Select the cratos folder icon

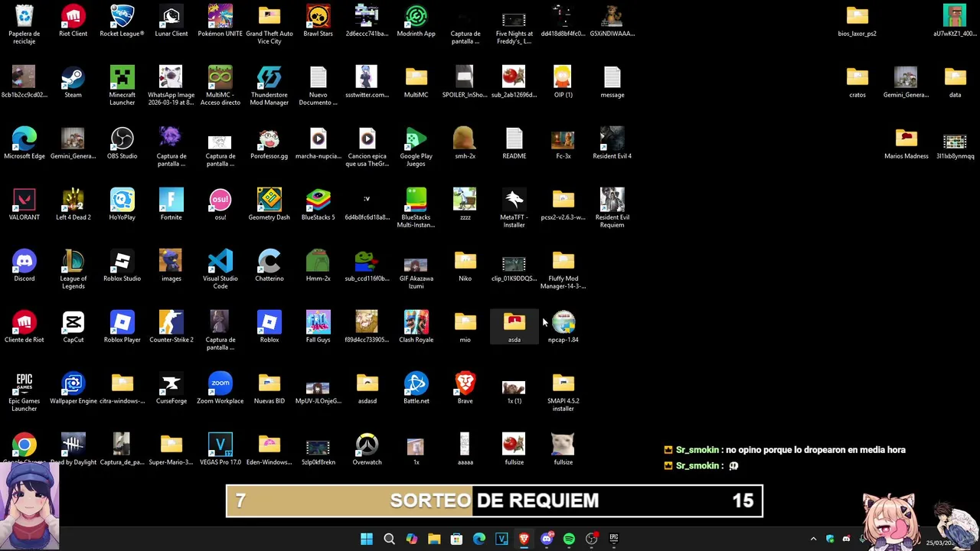(x=857, y=78)
